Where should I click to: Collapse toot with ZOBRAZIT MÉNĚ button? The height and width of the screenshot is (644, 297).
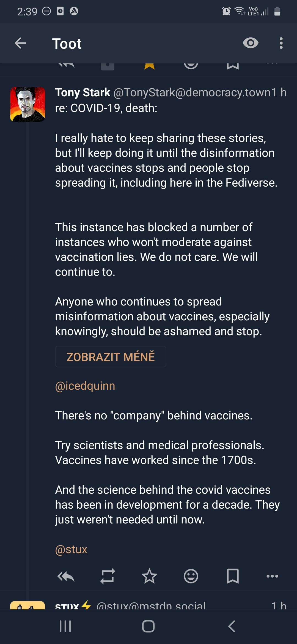point(111,357)
